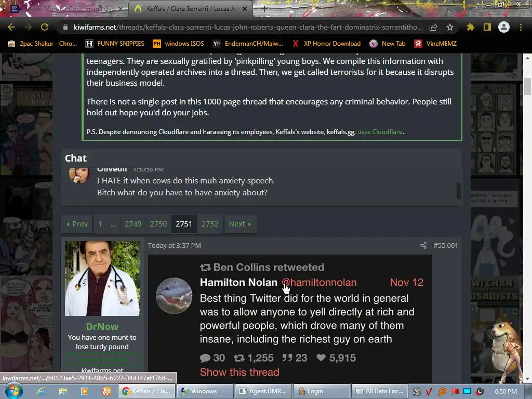The height and width of the screenshot is (399, 532).
Task: Open the @hamiltonnolan handle
Action: pyautogui.click(x=320, y=282)
